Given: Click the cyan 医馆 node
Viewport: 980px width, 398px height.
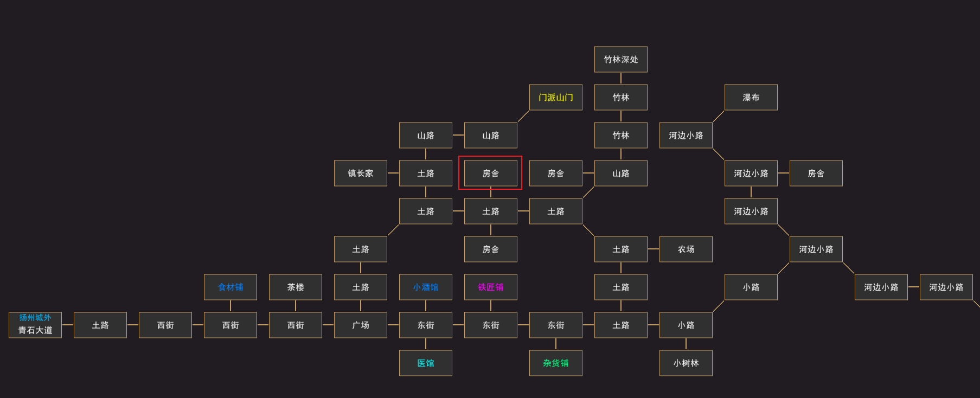Looking at the screenshot, I should coord(425,363).
